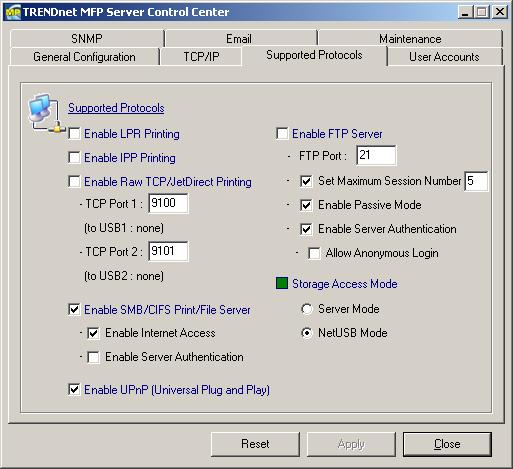Click the 'Storage Access Mode' label

(345, 284)
